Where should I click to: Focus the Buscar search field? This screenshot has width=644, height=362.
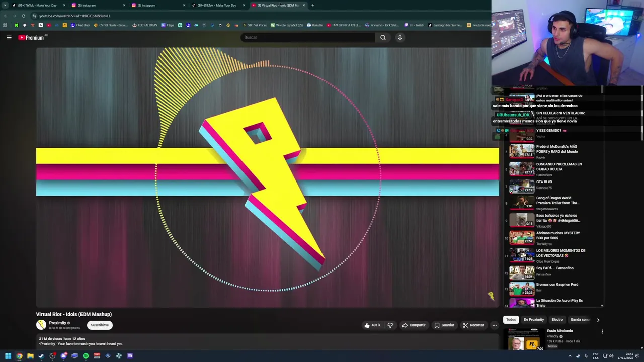[308, 37]
